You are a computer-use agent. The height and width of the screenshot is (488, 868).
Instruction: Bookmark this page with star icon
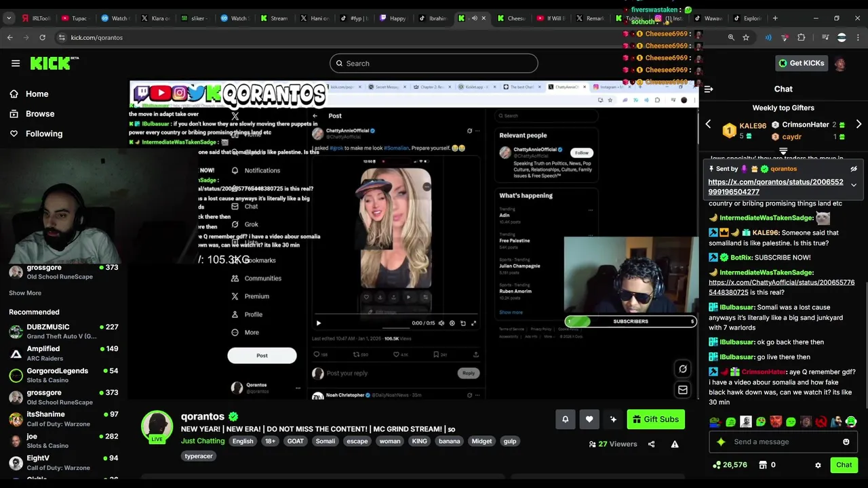point(746,37)
